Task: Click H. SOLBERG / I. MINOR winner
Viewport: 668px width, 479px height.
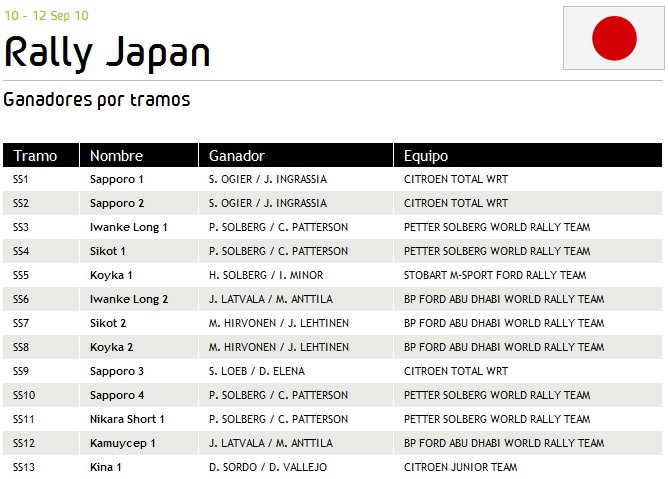Action: [266, 275]
